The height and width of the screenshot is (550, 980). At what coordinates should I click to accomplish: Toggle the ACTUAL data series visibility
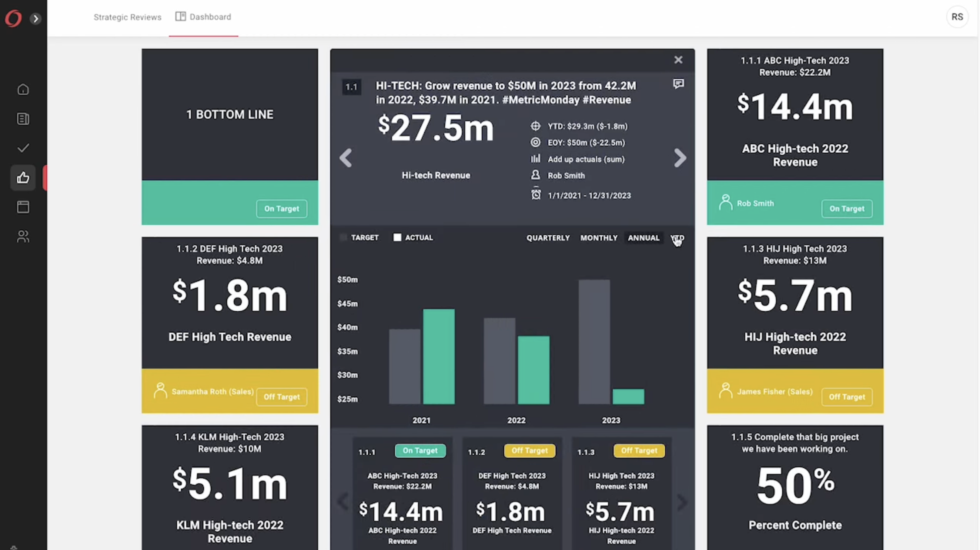click(398, 237)
